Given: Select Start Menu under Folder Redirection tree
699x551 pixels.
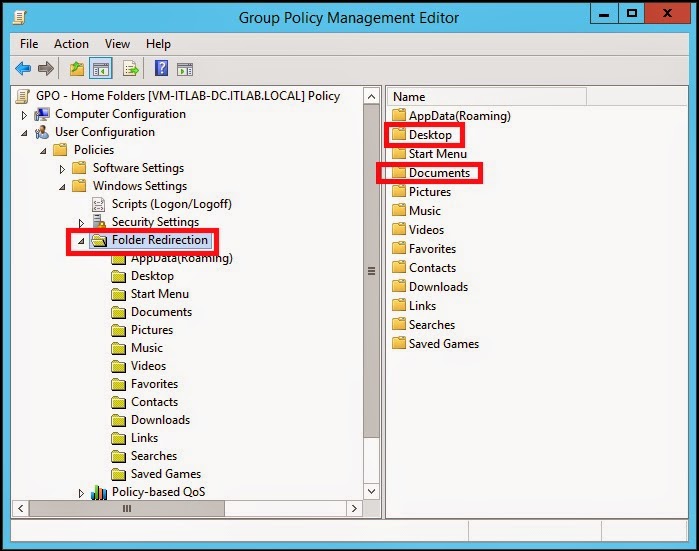Looking at the screenshot, I should 160,294.
